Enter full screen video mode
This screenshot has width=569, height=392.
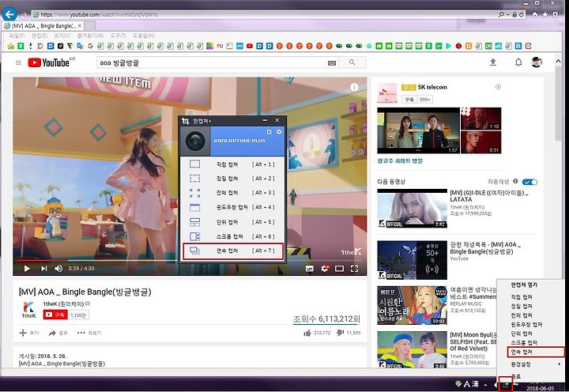[355, 269]
